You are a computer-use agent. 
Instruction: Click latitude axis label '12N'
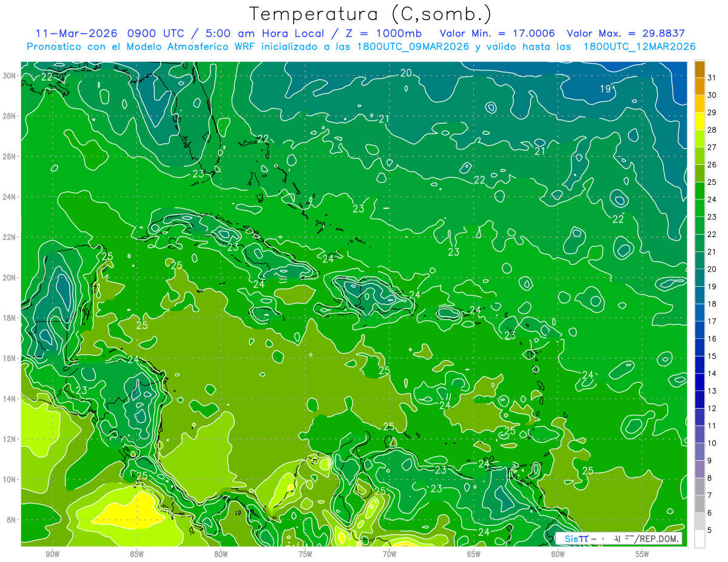click(x=10, y=439)
